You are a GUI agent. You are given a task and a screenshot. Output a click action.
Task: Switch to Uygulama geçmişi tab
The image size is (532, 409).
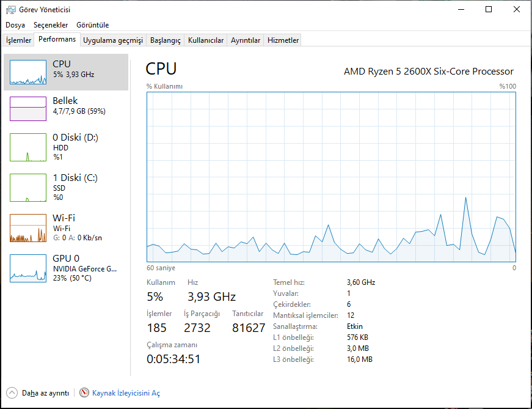pos(113,40)
